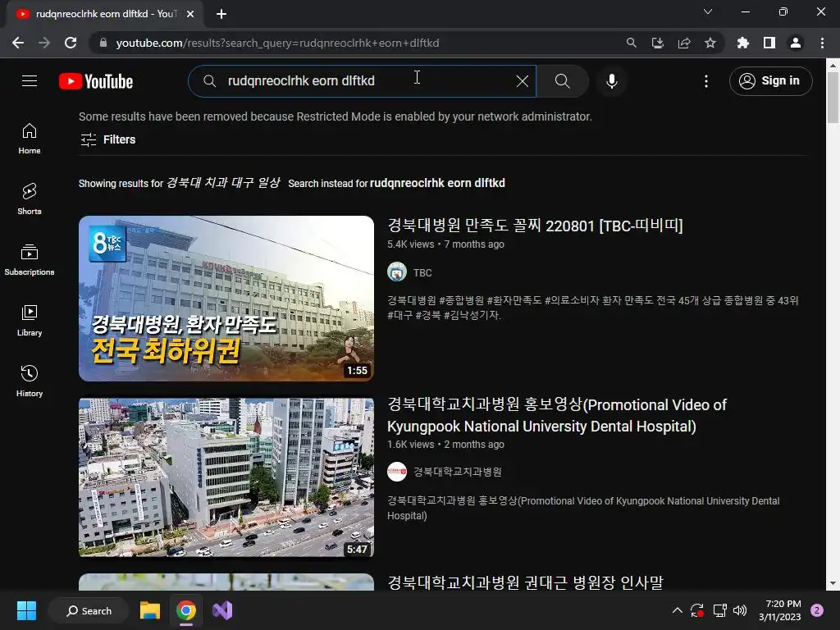This screenshot has width=840, height=630.
Task: Go back with browser back arrow
Action: pos(18,43)
